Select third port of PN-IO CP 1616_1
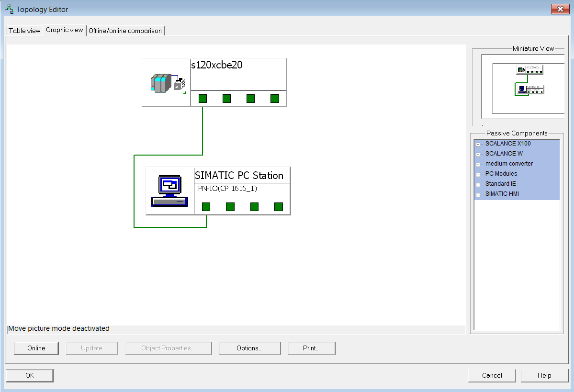The width and height of the screenshot is (574, 392). [x=254, y=207]
